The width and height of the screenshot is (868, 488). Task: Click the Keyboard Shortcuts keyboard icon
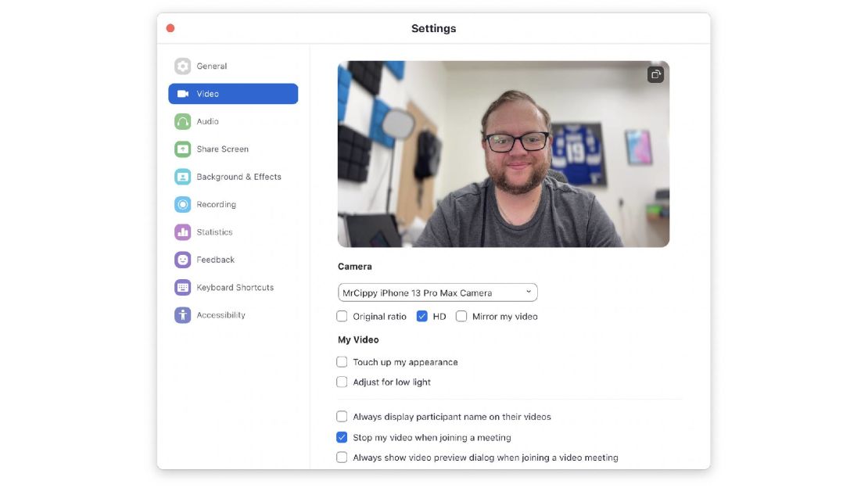(x=183, y=288)
